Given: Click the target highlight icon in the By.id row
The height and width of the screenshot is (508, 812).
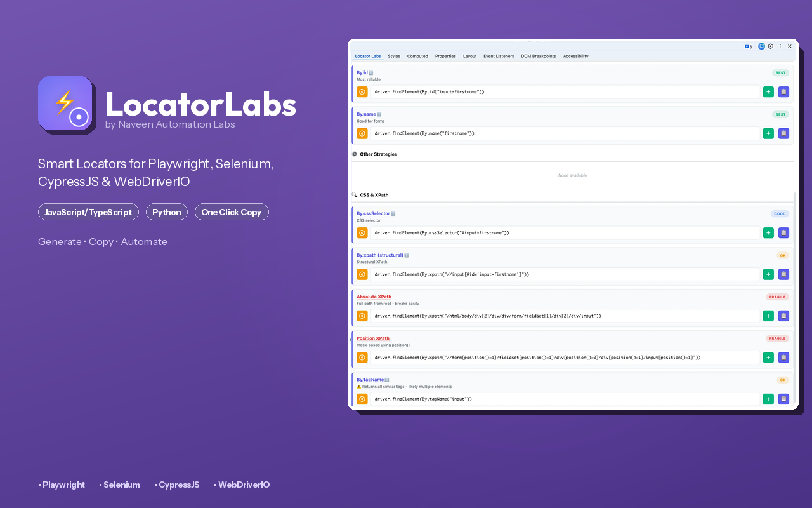Looking at the screenshot, I should [x=362, y=91].
